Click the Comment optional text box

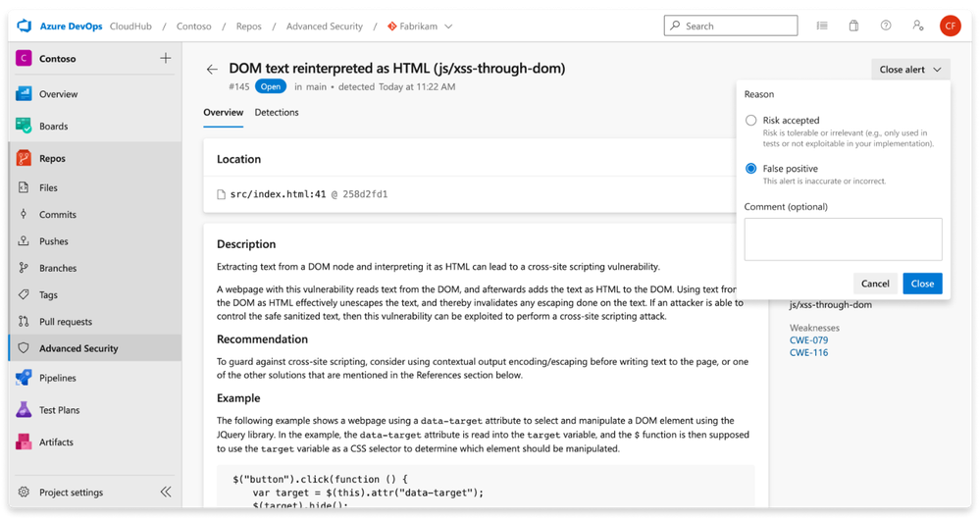[x=843, y=239]
